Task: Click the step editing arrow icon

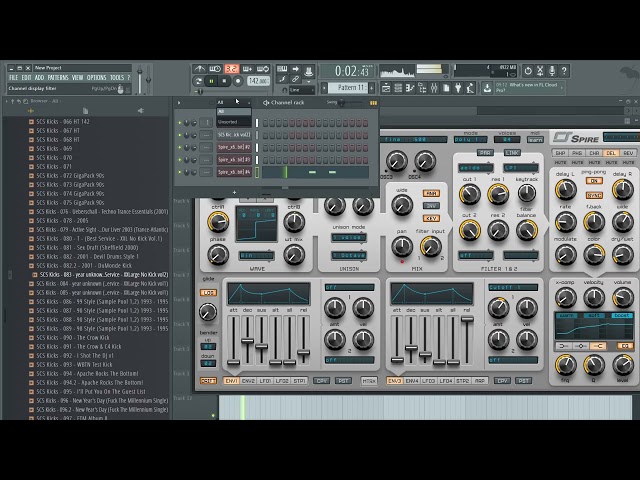Action: 296,69
